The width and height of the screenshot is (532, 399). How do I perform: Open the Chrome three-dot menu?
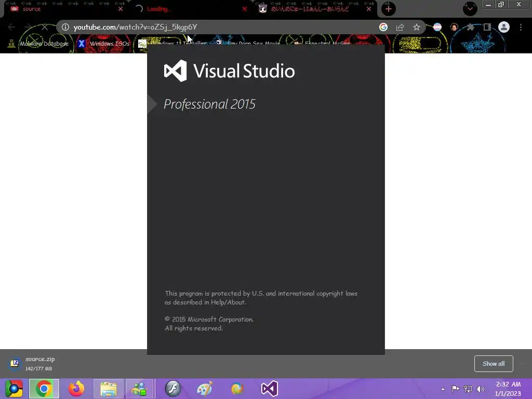pyautogui.click(x=521, y=27)
